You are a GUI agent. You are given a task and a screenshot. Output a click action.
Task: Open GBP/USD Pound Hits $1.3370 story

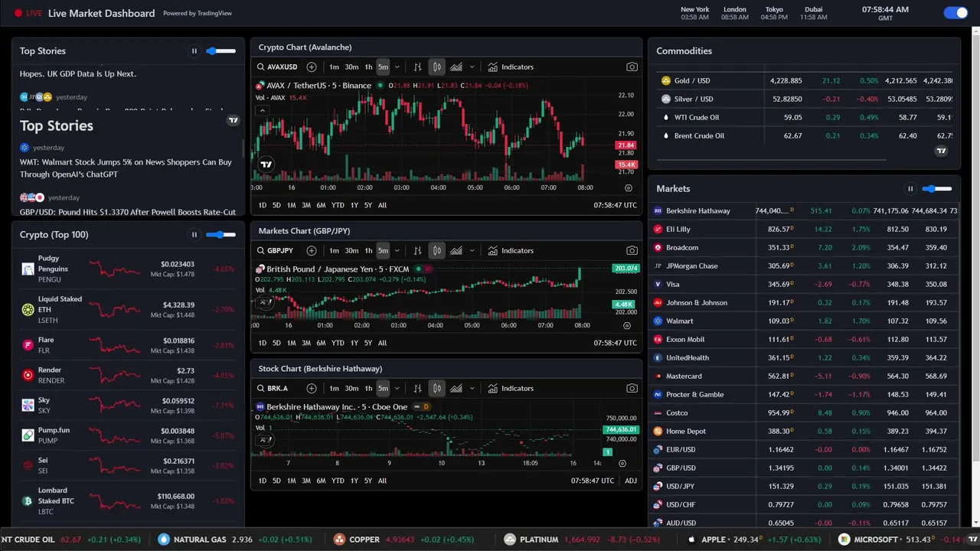[128, 212]
